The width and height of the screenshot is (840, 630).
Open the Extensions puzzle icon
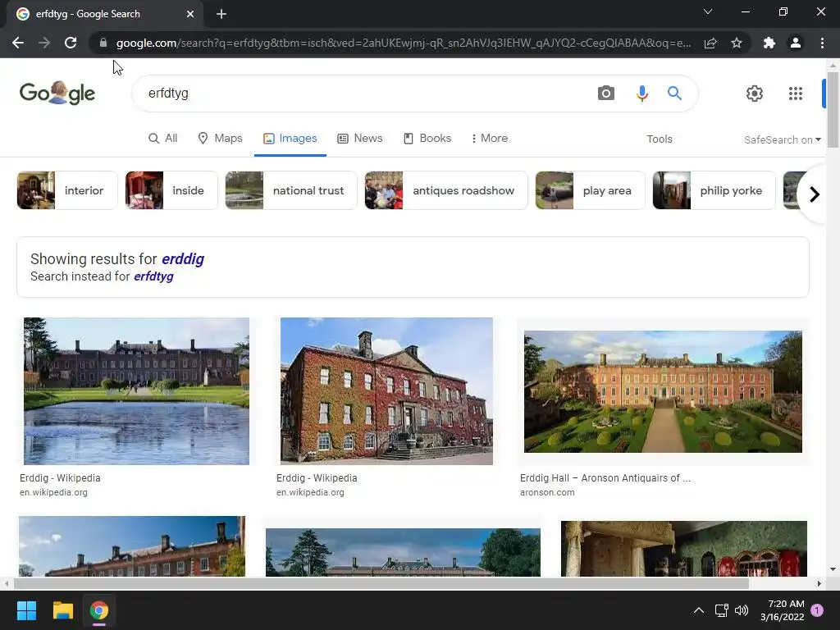[x=769, y=43]
